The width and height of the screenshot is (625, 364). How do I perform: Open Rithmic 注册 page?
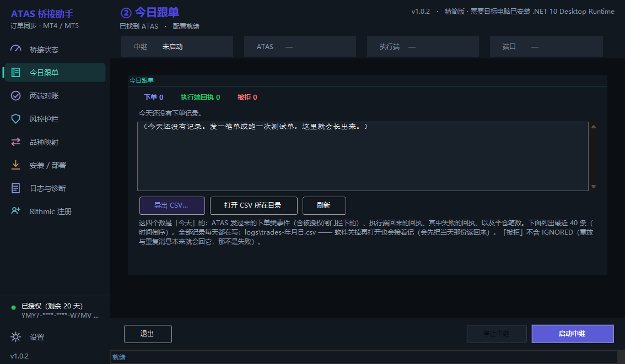[x=55, y=211]
